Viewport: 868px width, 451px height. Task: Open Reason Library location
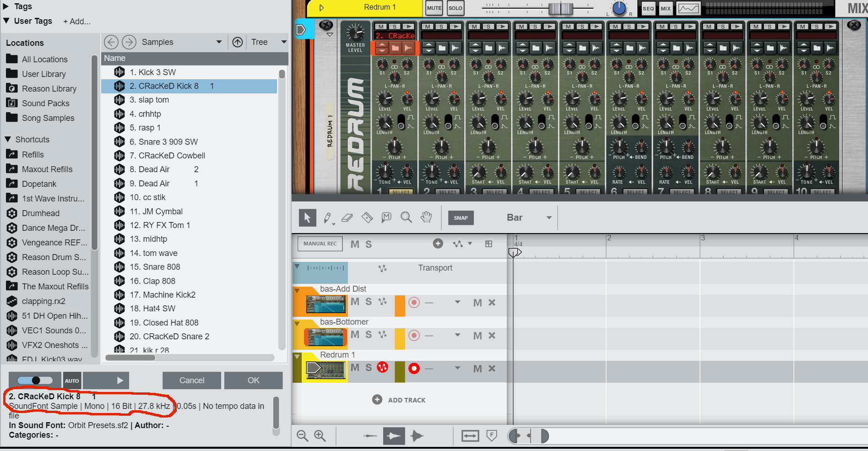tap(49, 89)
